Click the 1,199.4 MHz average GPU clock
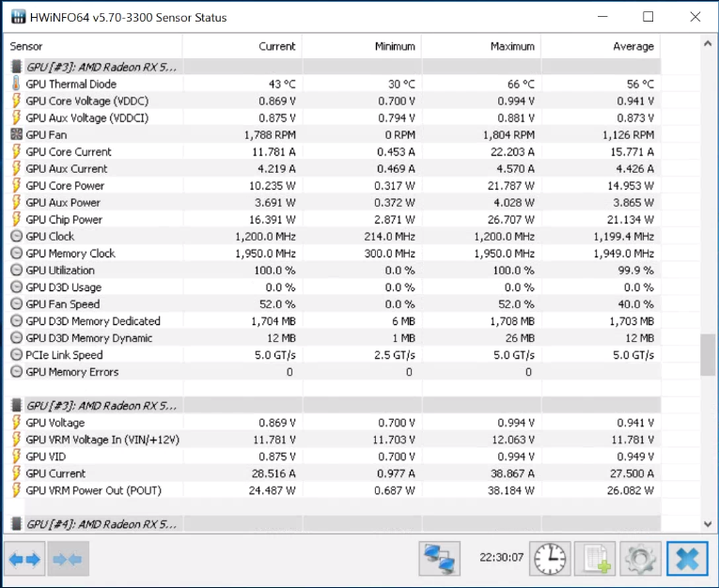 coord(624,237)
